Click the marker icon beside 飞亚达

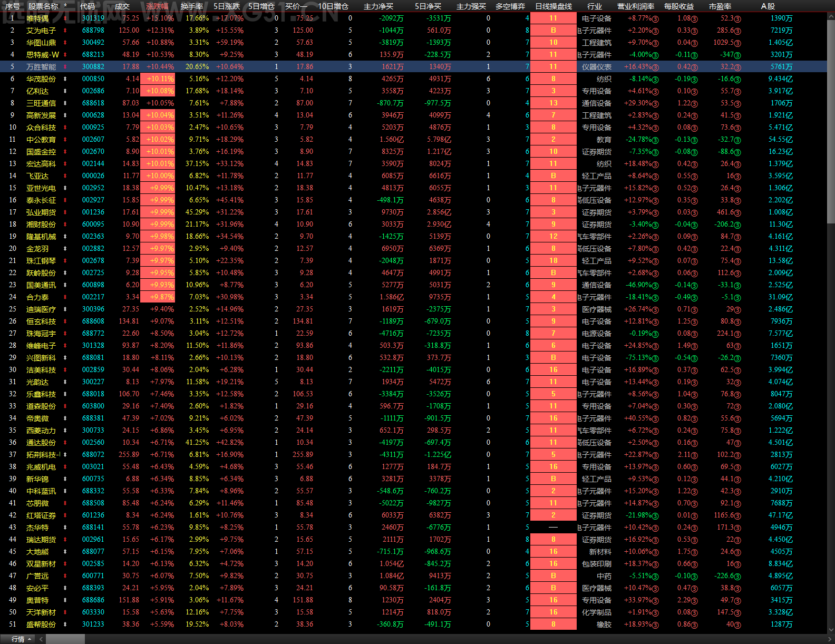65,176
